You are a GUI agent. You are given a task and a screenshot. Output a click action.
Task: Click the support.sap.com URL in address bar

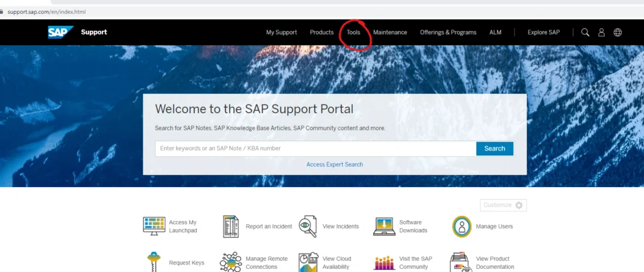[47, 12]
